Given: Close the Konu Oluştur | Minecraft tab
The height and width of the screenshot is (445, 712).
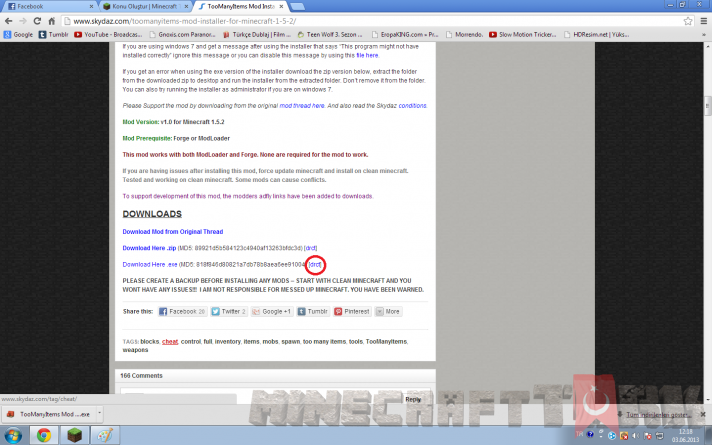Looking at the screenshot, I should tap(186, 6).
